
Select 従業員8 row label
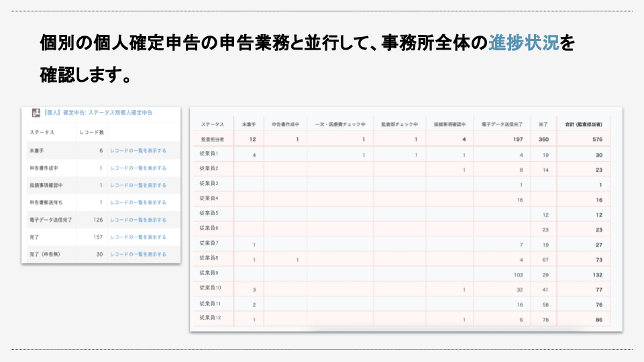click(x=209, y=257)
